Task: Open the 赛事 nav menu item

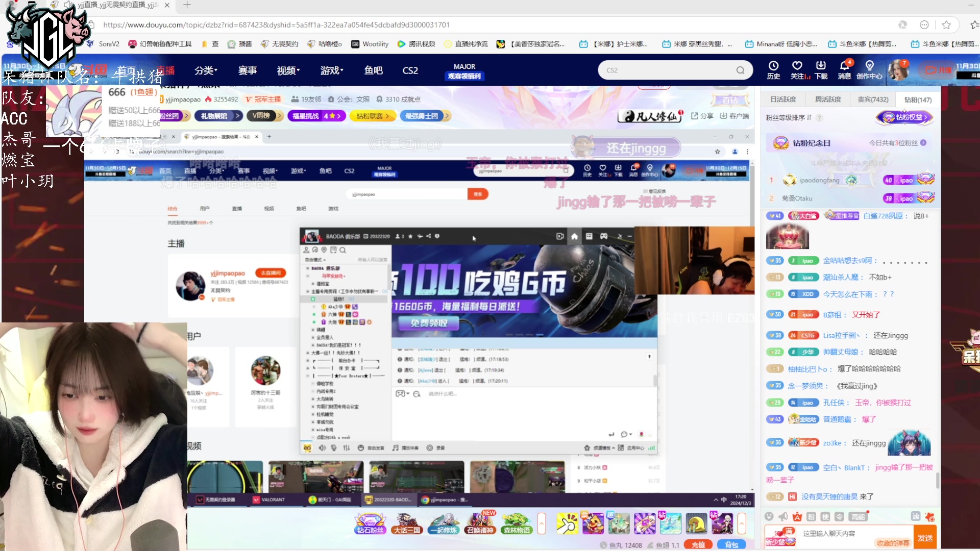Action: pos(248,70)
